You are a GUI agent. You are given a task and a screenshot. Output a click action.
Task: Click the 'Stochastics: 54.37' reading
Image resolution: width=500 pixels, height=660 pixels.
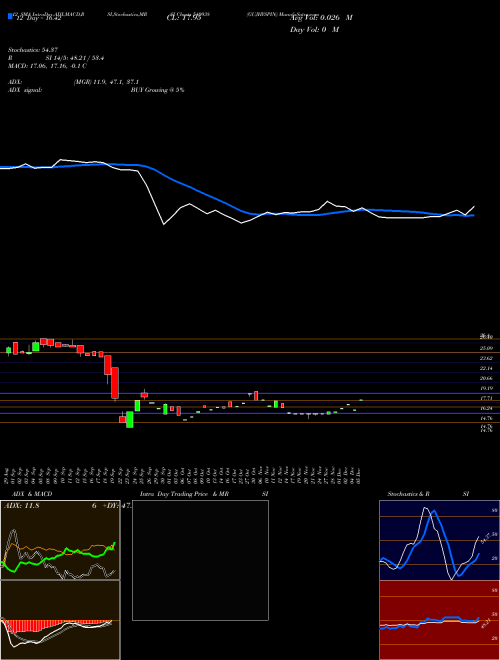tap(31, 51)
